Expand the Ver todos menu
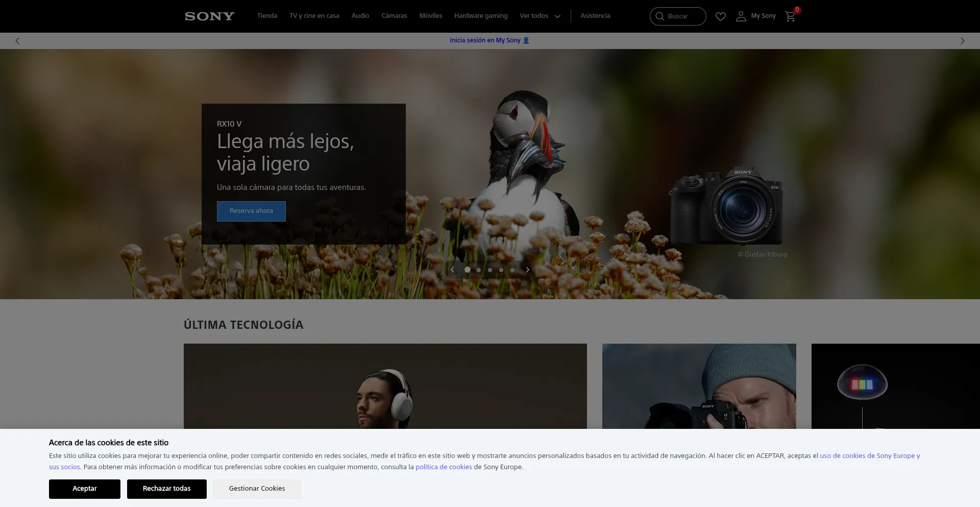980x507 pixels. click(540, 16)
